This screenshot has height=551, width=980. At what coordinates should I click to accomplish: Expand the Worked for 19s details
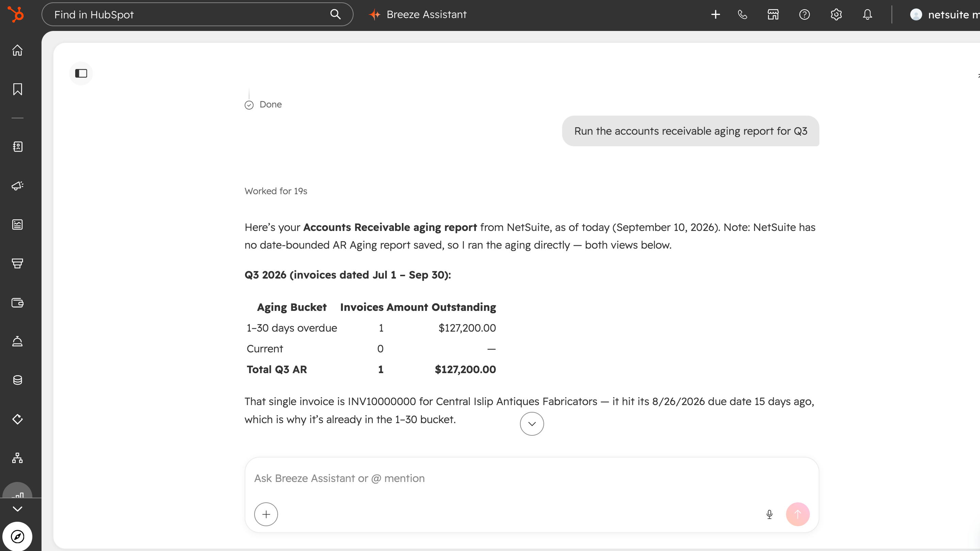[276, 191]
